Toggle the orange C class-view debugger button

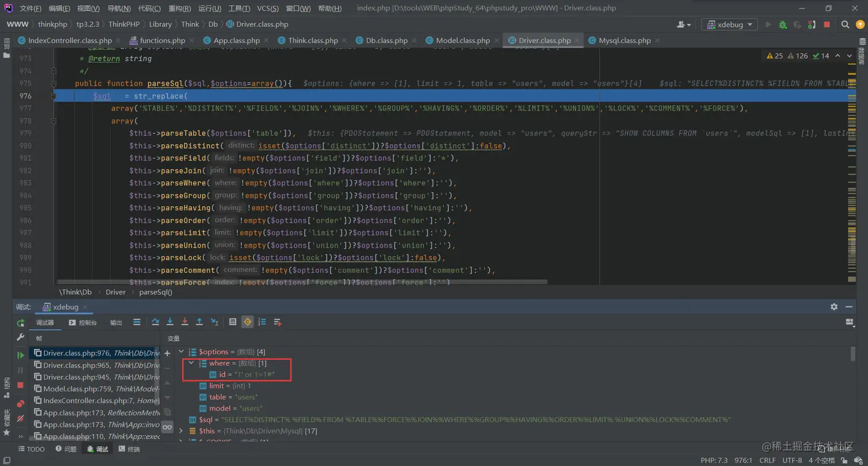tap(247, 322)
